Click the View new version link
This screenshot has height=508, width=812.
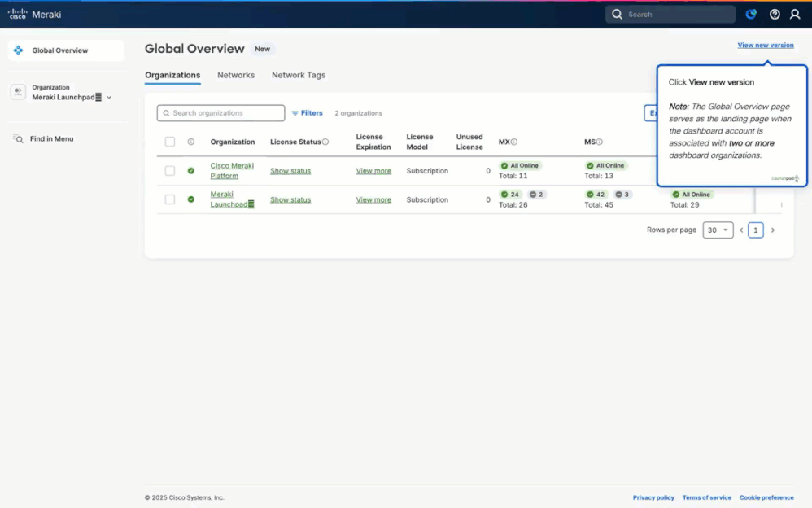766,45
